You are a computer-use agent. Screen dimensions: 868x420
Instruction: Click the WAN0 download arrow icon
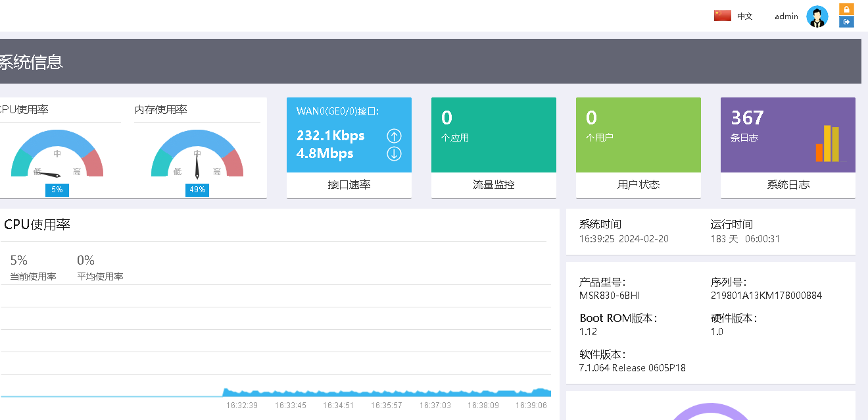(394, 153)
